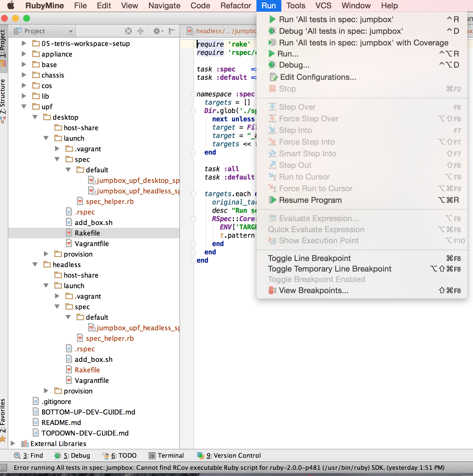
Task: Click the Version Control tool window icon
Action: (x=200, y=456)
